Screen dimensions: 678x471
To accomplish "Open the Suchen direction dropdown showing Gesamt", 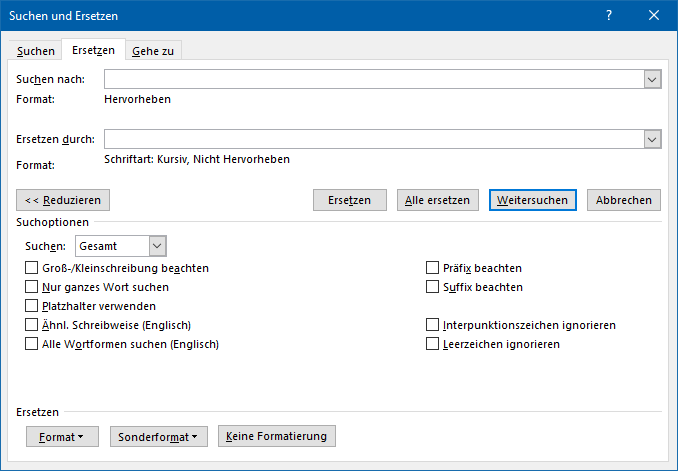I will pos(121,246).
